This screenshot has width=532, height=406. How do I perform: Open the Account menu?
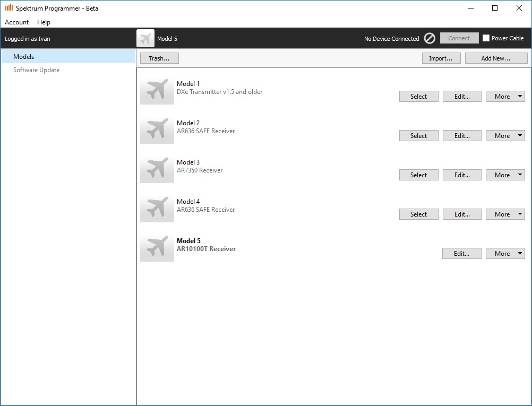coord(17,22)
